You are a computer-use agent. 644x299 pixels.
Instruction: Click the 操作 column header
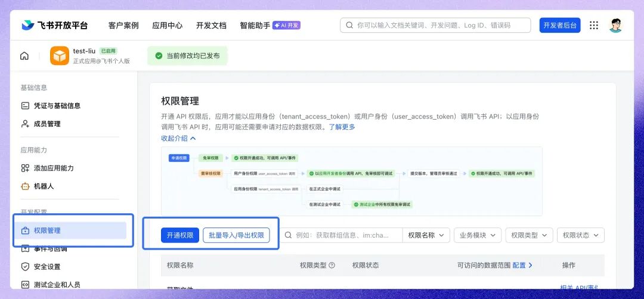click(x=569, y=266)
